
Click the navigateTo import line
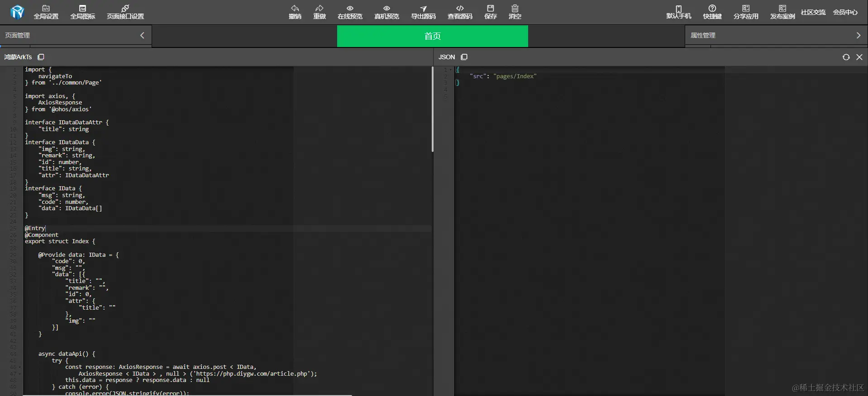click(x=55, y=76)
